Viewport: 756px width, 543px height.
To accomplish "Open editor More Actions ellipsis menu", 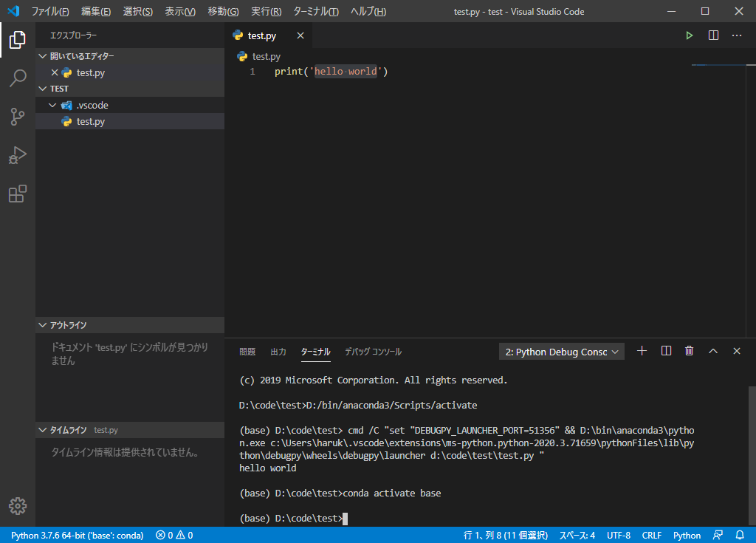I will point(737,35).
